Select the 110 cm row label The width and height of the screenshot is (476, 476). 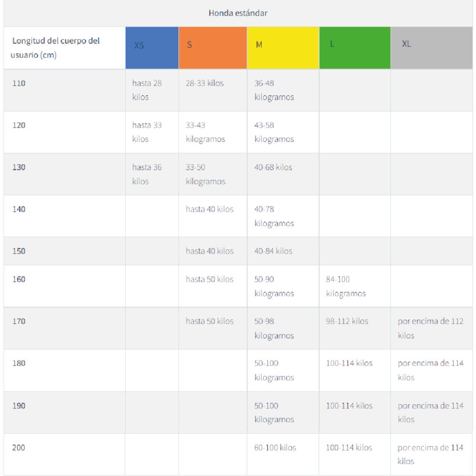coord(19,83)
